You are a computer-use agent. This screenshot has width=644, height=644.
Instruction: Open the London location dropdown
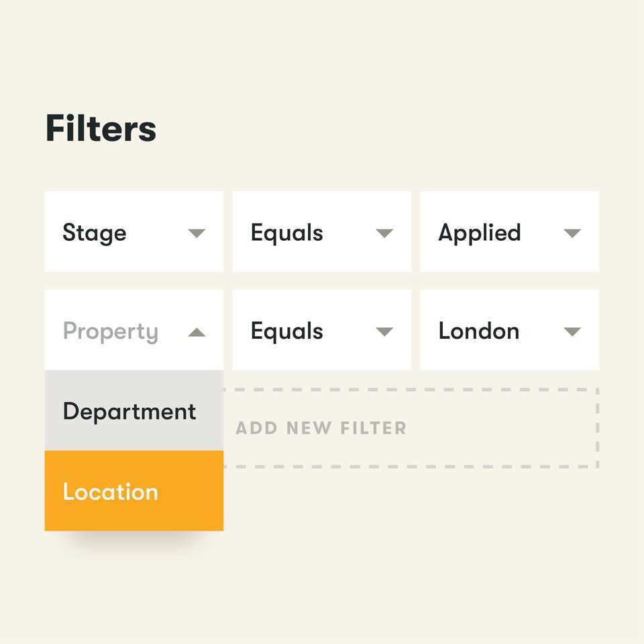pyautogui.click(x=572, y=331)
